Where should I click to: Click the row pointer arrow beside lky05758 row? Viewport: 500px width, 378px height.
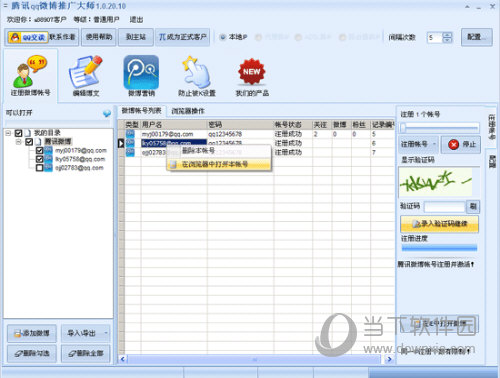(x=121, y=143)
